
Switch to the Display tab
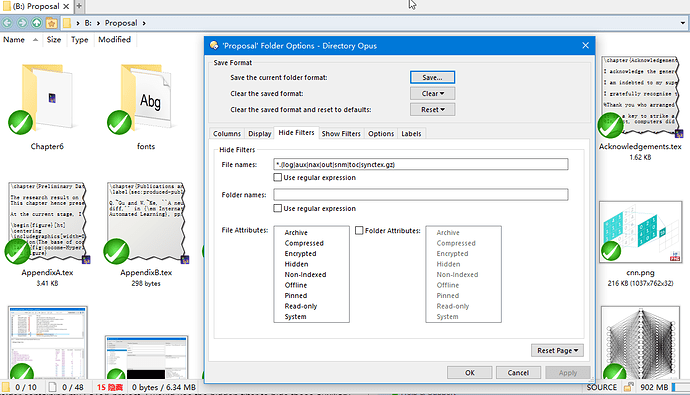click(260, 134)
